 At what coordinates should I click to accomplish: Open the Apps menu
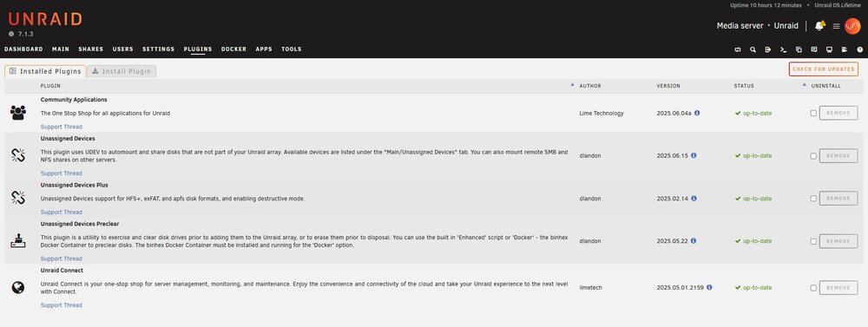(264, 49)
